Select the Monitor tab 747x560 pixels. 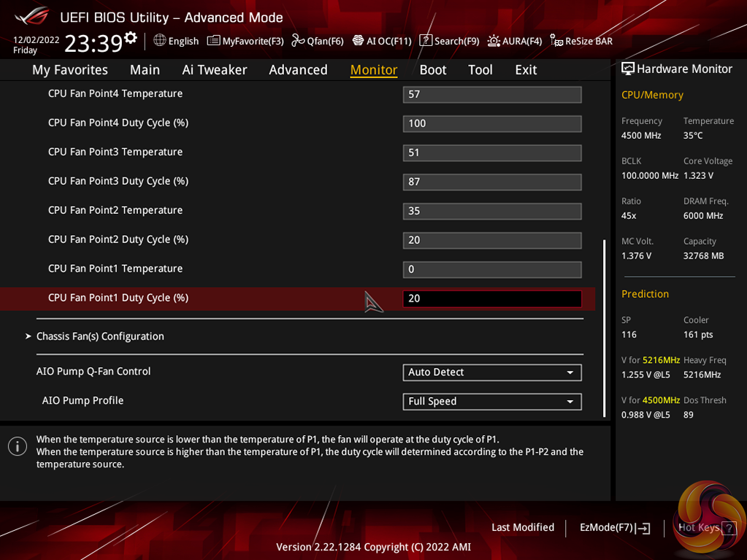coord(374,70)
